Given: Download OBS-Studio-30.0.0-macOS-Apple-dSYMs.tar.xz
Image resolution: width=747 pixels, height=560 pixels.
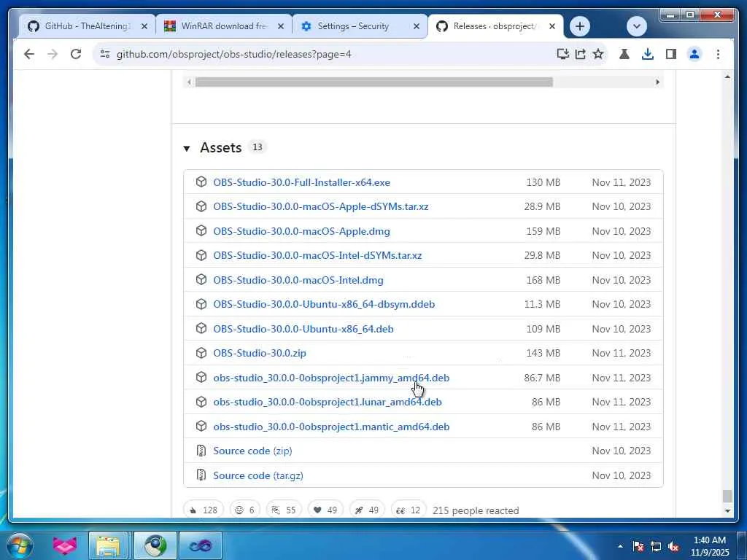Looking at the screenshot, I should pos(321,206).
